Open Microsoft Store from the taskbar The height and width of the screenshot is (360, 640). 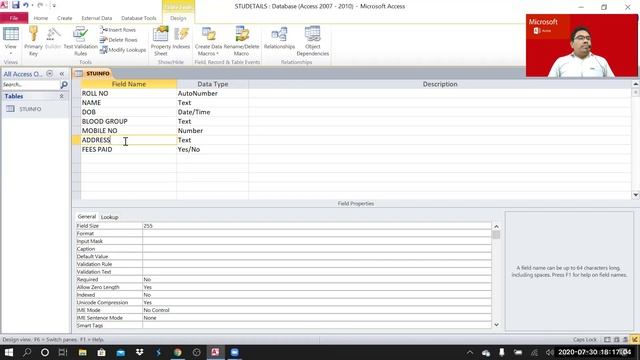coord(101,352)
